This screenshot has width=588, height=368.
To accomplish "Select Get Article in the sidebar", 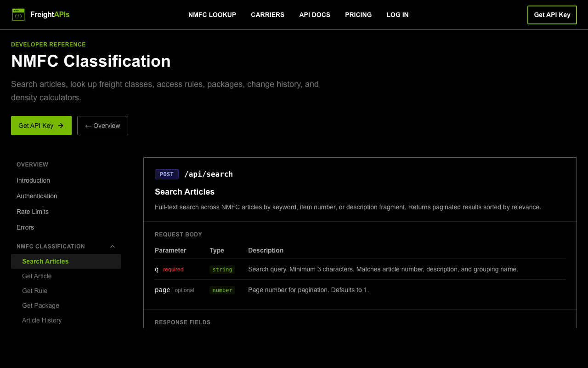I will pyautogui.click(x=37, y=276).
